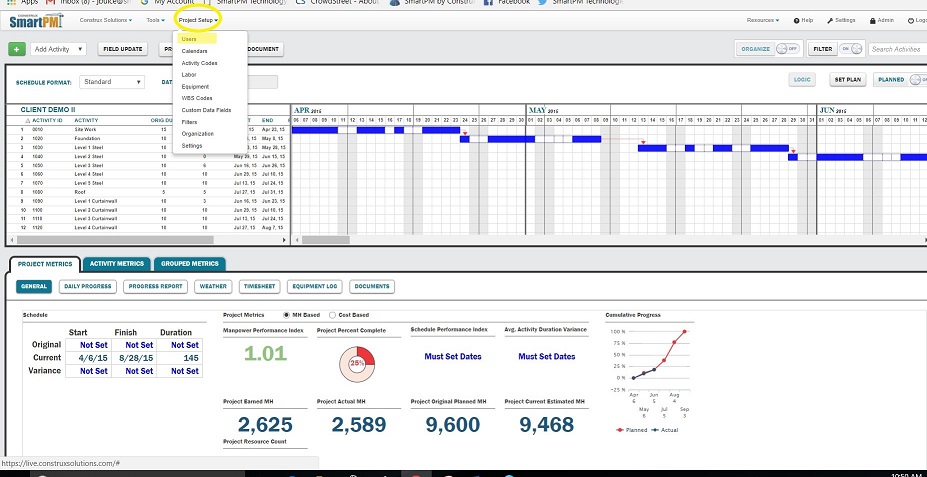Switch to the Project Metrics tab
Viewport: 927px width, 477px height.
[x=44, y=264]
